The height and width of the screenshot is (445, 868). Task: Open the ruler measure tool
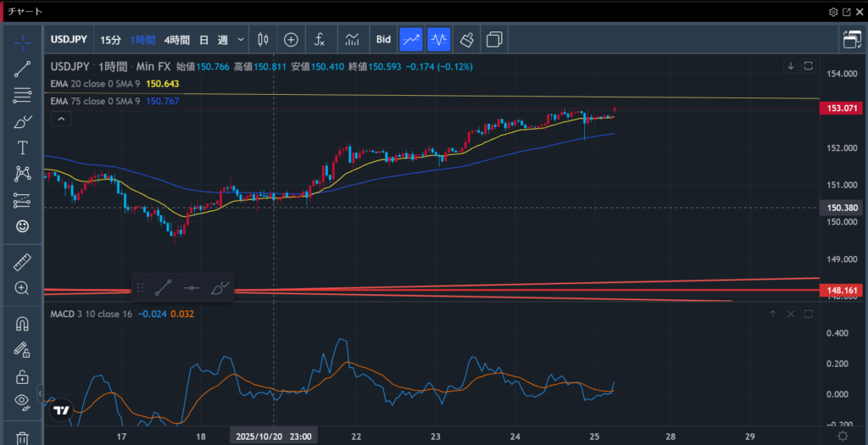point(23,263)
